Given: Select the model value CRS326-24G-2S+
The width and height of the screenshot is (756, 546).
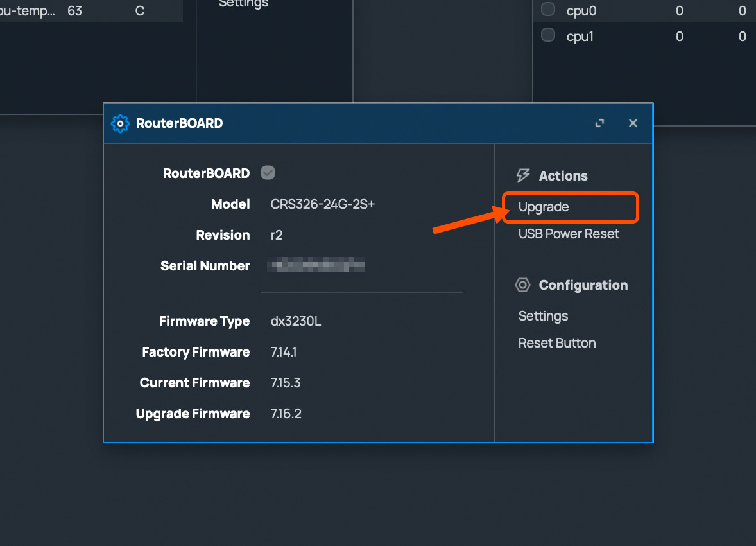Looking at the screenshot, I should pos(323,204).
